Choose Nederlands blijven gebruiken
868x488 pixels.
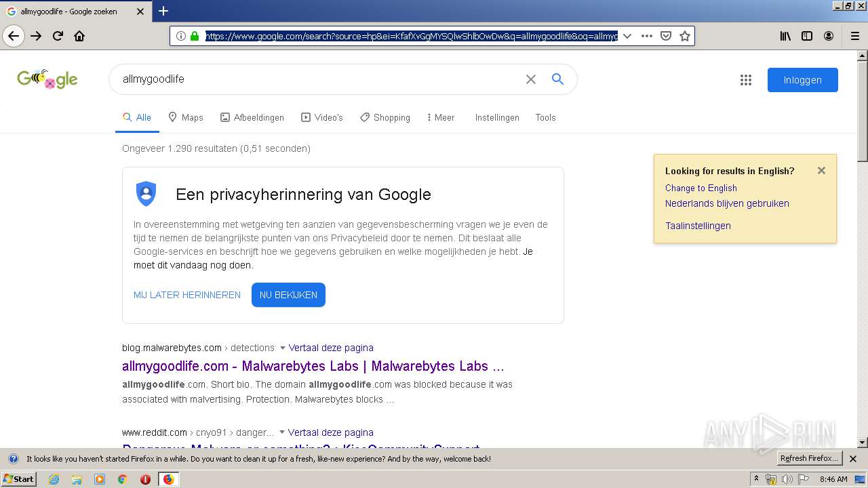pos(727,203)
